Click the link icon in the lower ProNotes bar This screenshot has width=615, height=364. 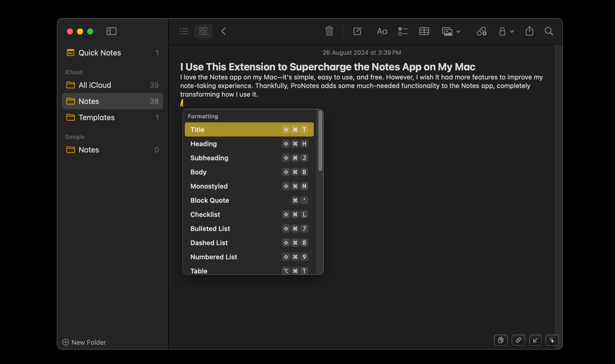click(518, 340)
